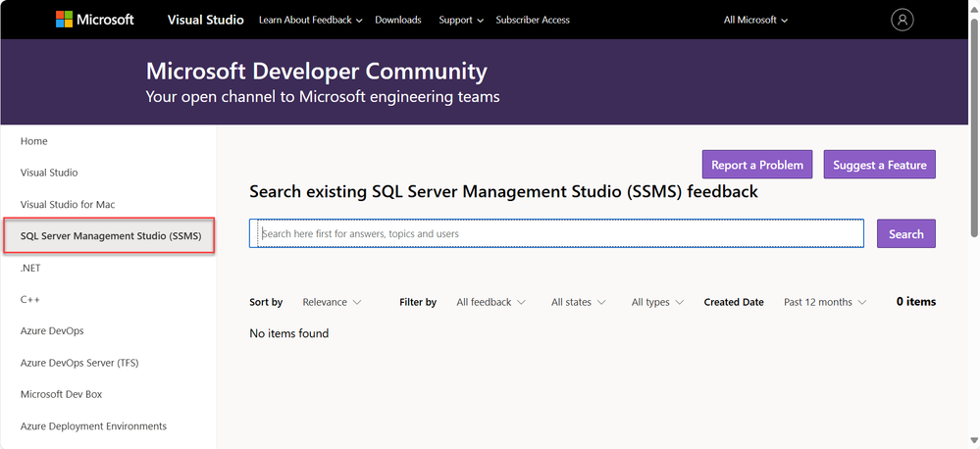Open the Visual Studio header link
Screen dimensions: 980x449
tap(206, 20)
